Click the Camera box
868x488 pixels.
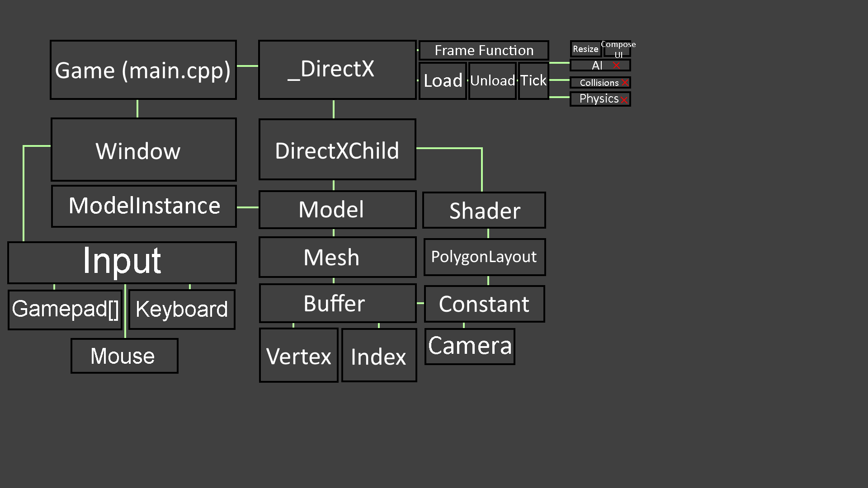470,346
